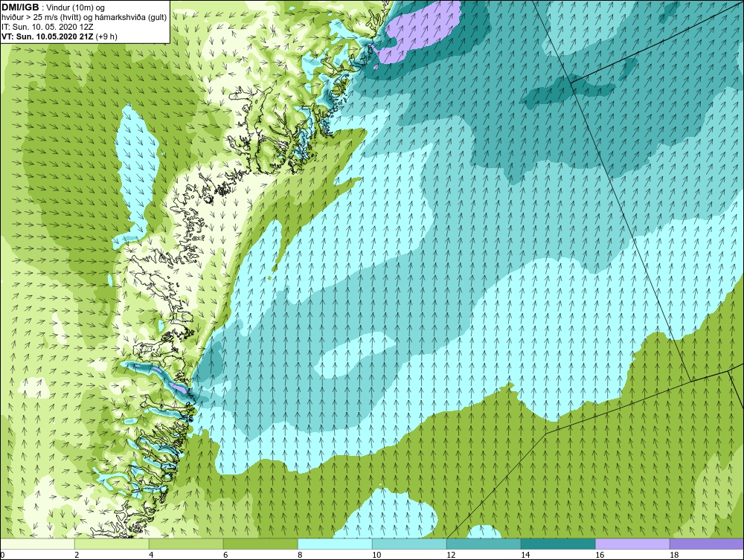The image size is (744, 560).
Task: Click the 18+ m/s purple legend swatch
Action: 707,544
